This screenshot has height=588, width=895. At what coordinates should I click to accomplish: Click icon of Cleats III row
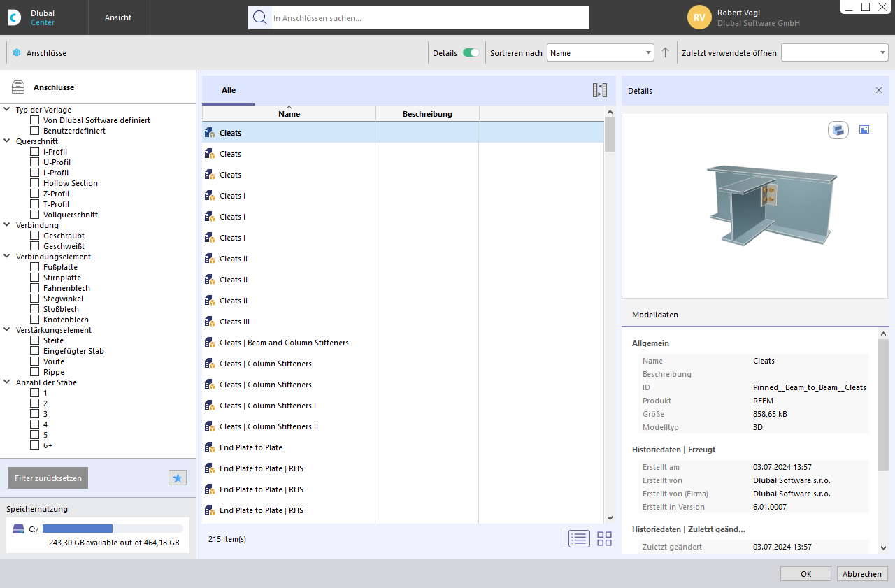coord(209,322)
